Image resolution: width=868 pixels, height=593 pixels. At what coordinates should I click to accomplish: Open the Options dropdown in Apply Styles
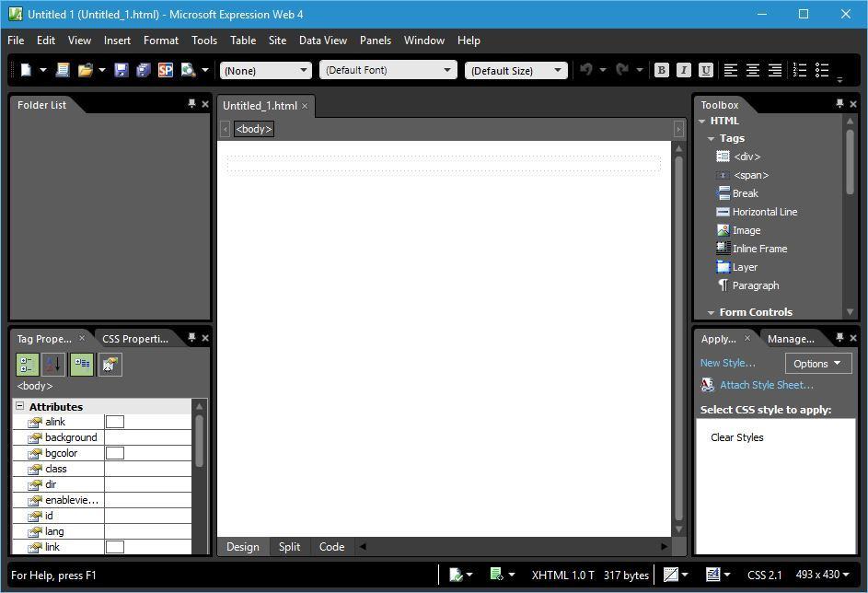coord(818,363)
